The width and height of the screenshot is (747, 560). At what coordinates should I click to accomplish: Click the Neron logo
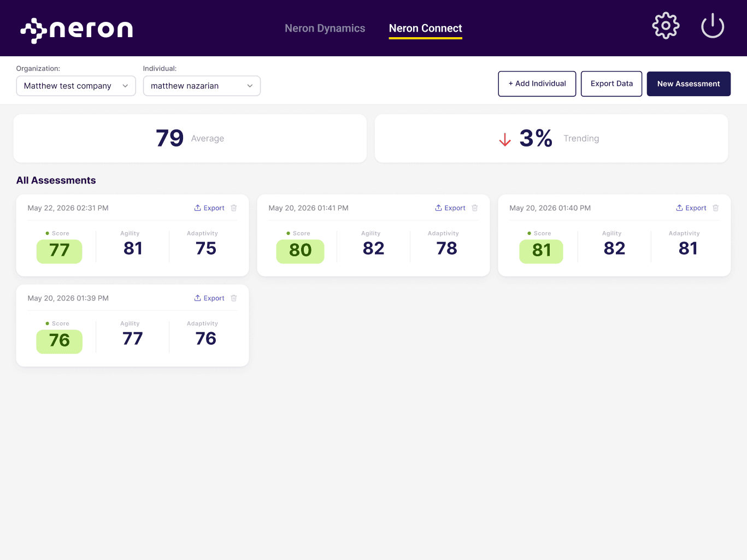(77, 30)
